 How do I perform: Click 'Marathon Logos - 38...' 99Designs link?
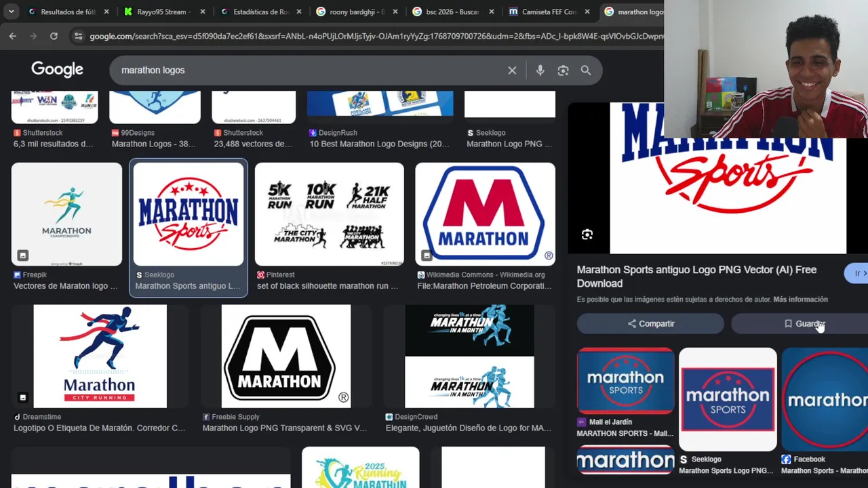153,144
